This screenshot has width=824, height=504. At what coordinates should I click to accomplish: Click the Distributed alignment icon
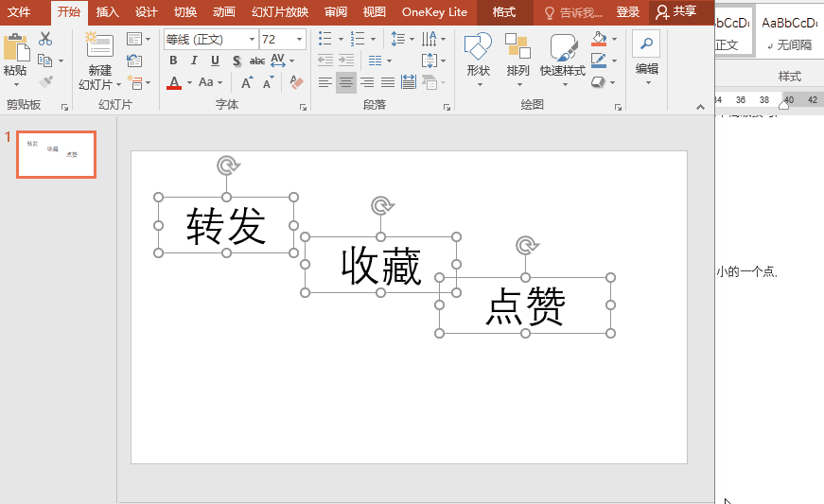[409, 82]
